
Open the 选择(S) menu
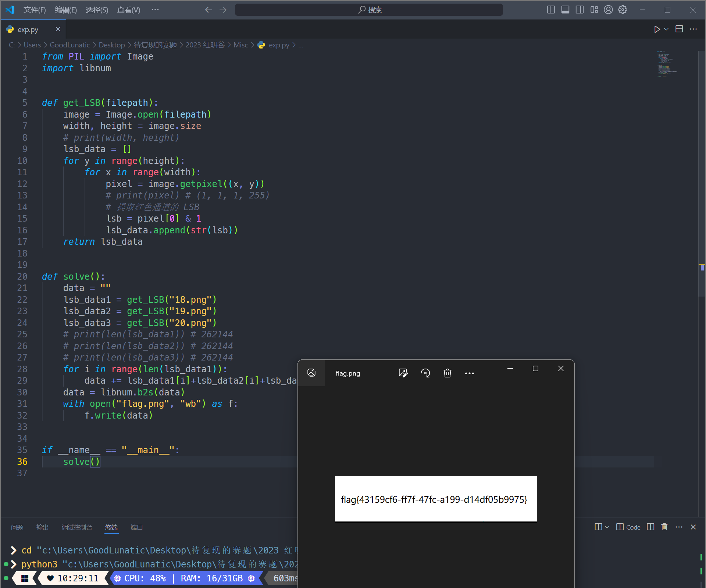pyautogui.click(x=97, y=10)
